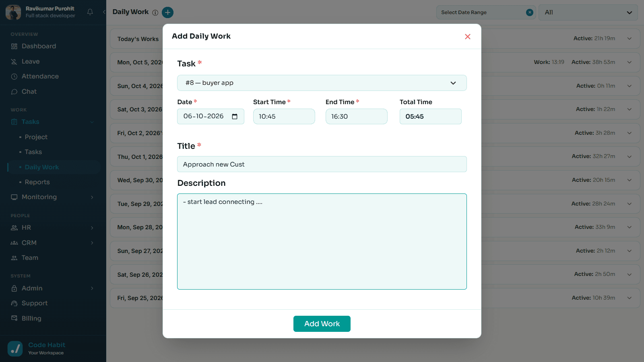
Task: Click the CRM group icon
Action: [14, 243]
